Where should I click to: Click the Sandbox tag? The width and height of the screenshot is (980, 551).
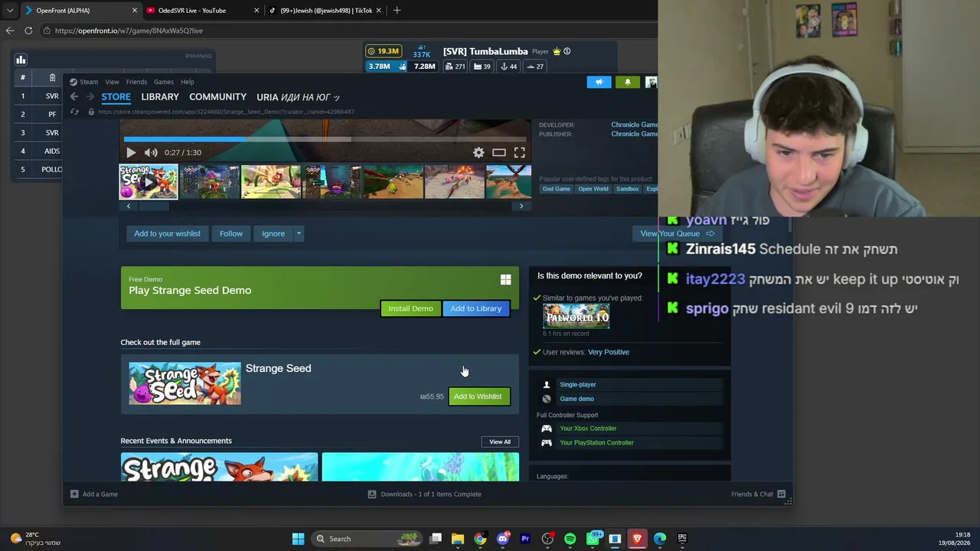[628, 189]
